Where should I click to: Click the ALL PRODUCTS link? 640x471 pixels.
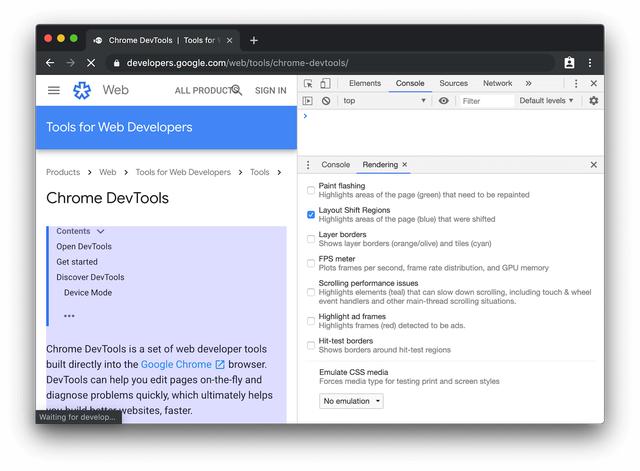[x=203, y=91]
